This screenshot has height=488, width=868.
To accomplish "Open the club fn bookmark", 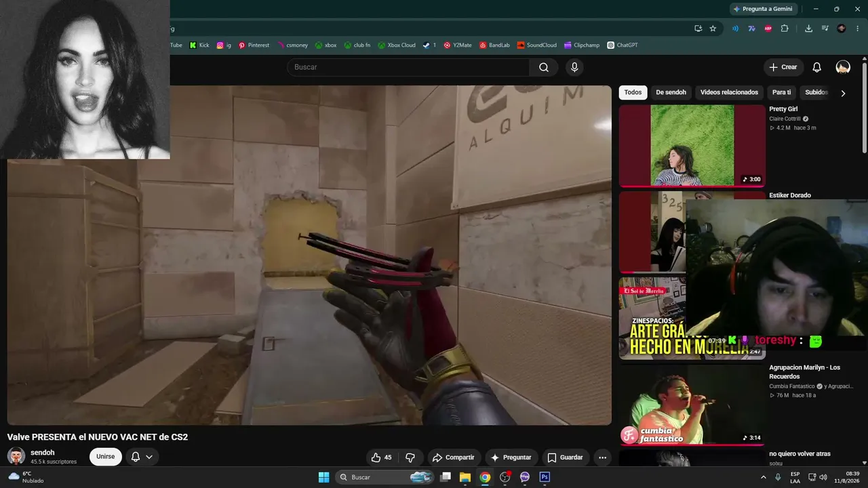I will click(x=357, y=45).
